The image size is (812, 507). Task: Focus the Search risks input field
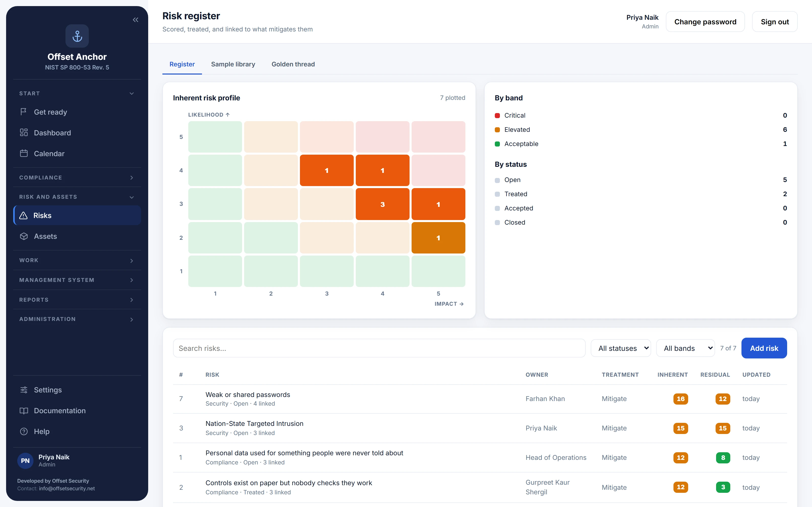(379, 348)
